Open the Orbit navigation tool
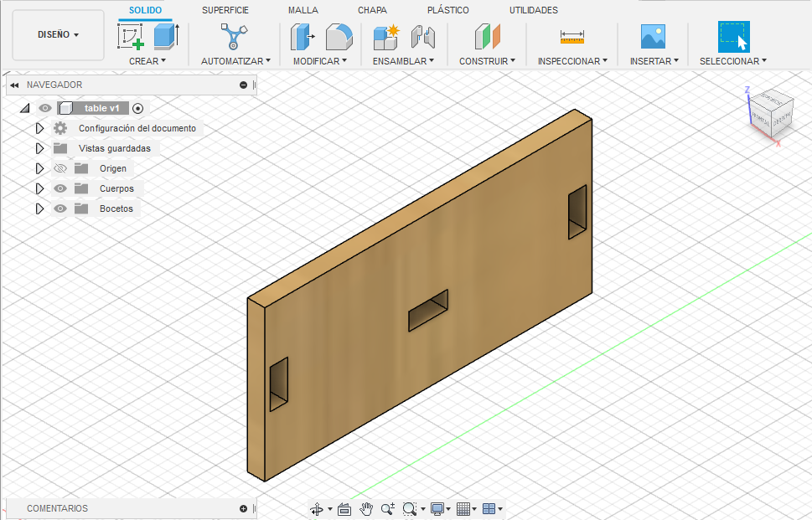Image resolution: width=812 pixels, height=520 pixels. tap(317, 509)
